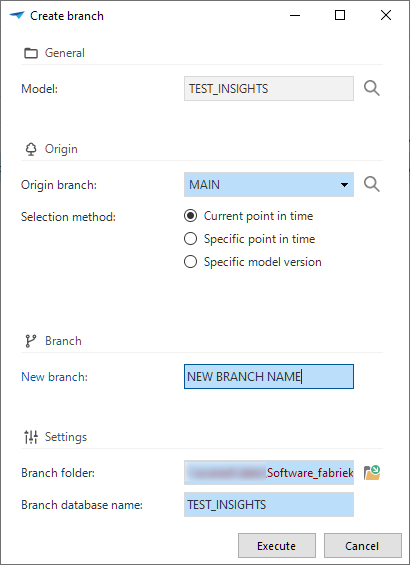Expand the Origin branch dropdown arrow
Viewport: 410px width, 565px height.
(344, 185)
